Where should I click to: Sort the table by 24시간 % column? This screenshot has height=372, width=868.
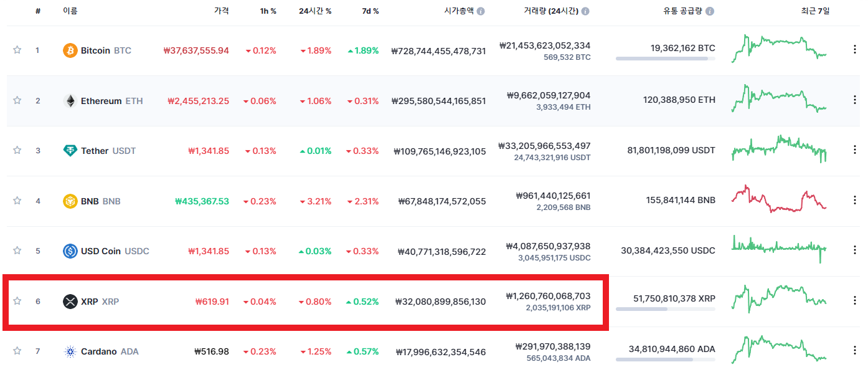[x=315, y=11]
